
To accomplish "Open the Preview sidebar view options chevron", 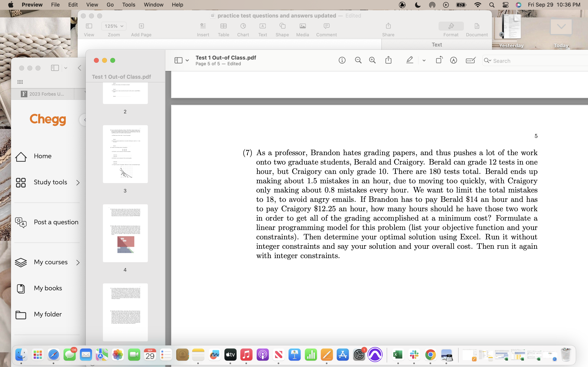I will click(187, 60).
